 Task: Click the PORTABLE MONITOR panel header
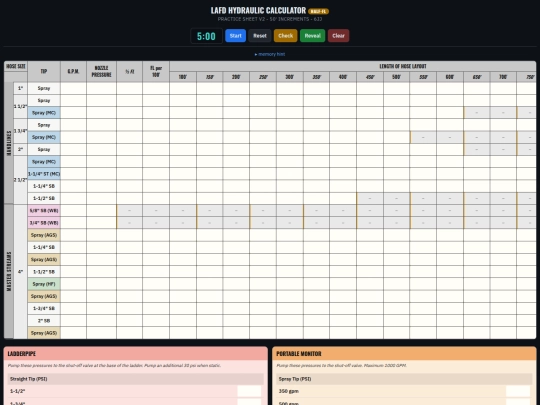[404, 354]
